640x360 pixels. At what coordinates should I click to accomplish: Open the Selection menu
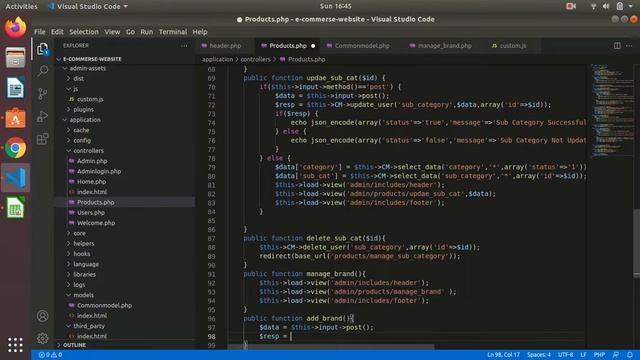[x=84, y=32]
